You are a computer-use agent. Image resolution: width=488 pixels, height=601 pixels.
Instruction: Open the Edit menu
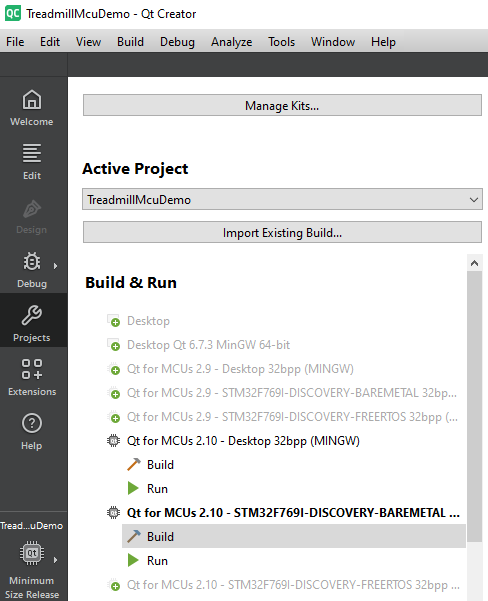(50, 42)
